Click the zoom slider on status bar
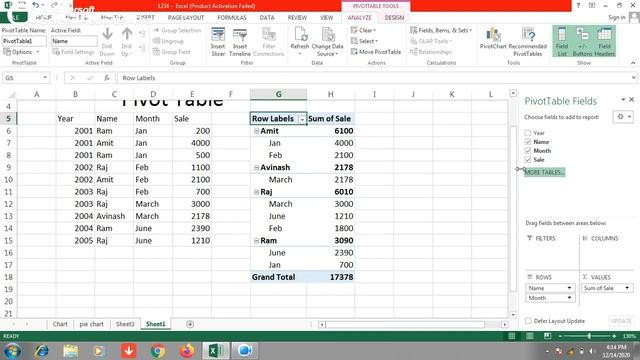Image resolution: width=640 pixels, height=360 pixels. point(589,336)
